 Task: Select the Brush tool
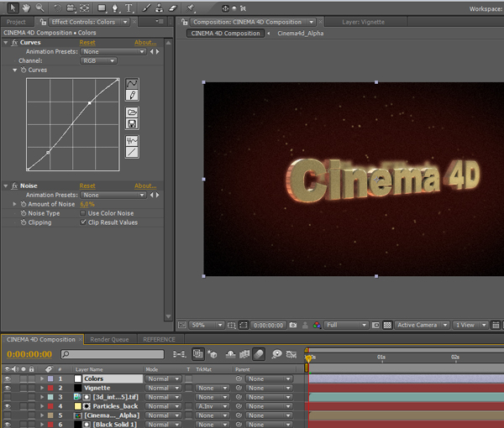click(146, 8)
